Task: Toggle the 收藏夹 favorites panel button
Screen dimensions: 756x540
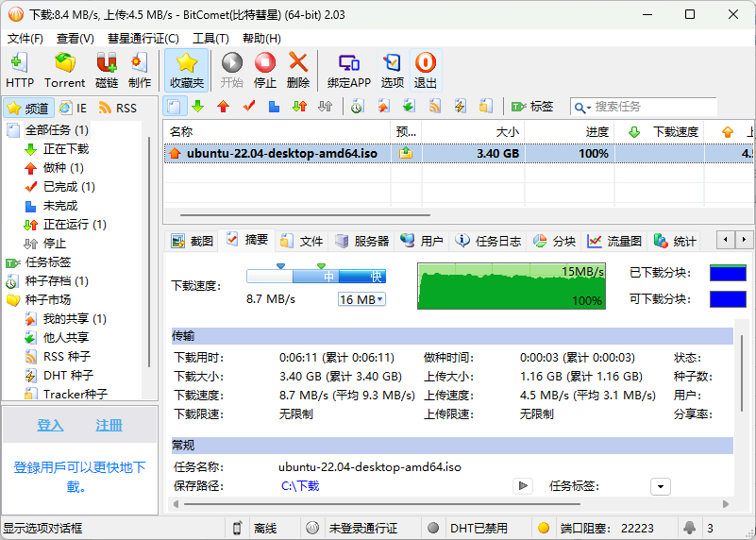Action: click(x=187, y=71)
